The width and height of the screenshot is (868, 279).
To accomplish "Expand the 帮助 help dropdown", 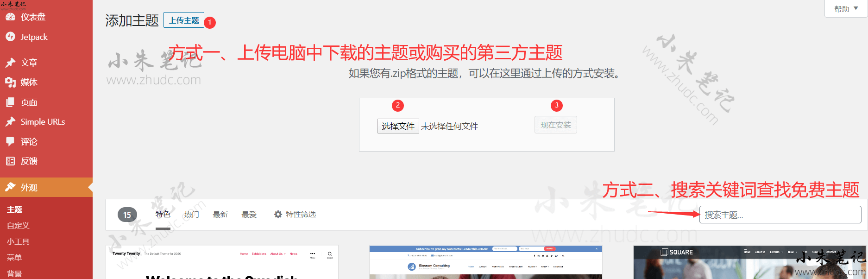I will click(x=846, y=9).
